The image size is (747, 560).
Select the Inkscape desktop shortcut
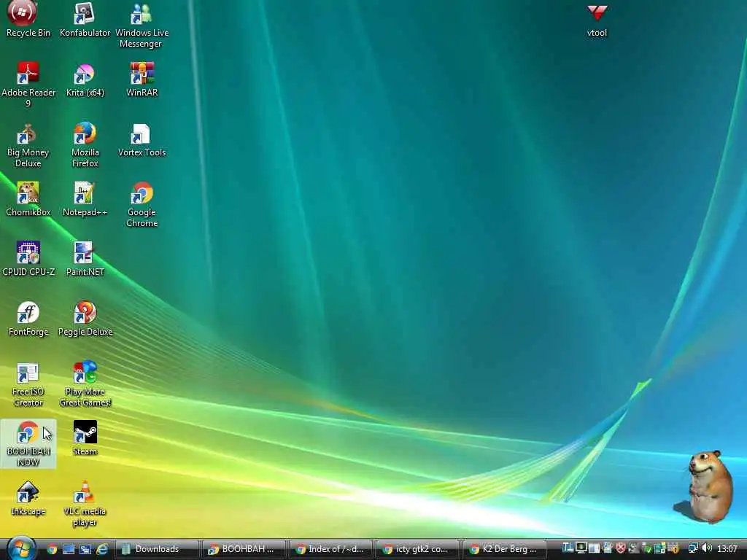28,498
